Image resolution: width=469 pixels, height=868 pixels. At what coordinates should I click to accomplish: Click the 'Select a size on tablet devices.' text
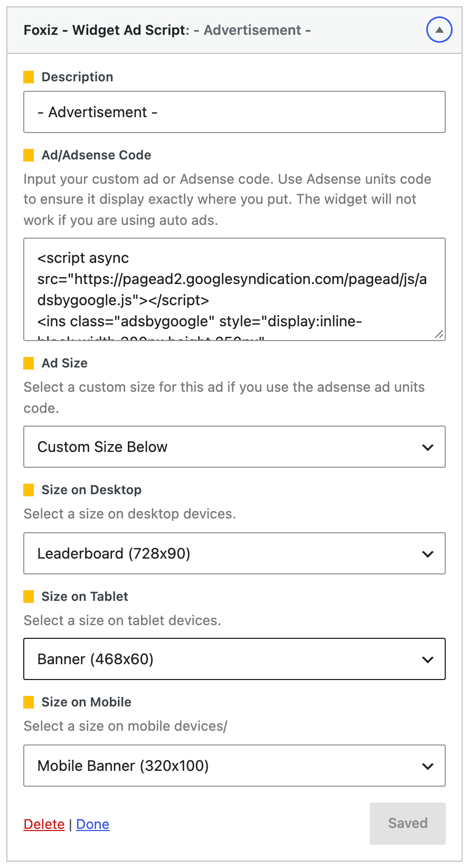(122, 620)
